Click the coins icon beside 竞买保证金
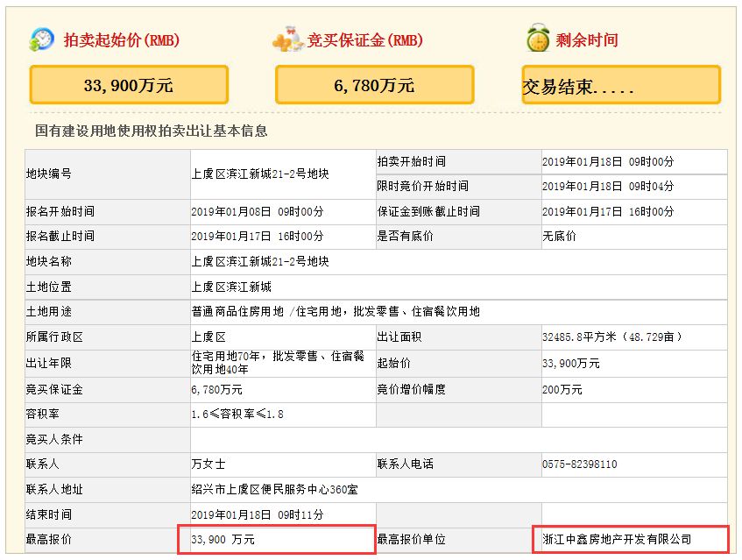 [x=287, y=39]
